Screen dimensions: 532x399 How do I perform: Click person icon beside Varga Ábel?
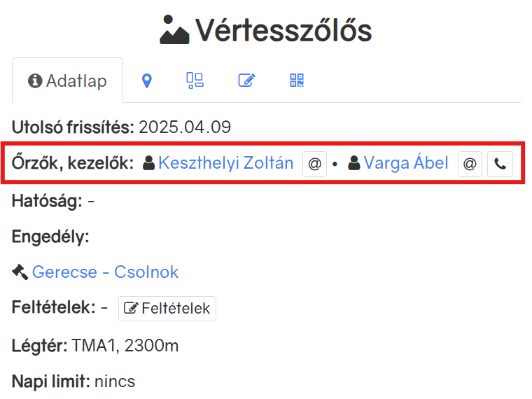coord(354,163)
